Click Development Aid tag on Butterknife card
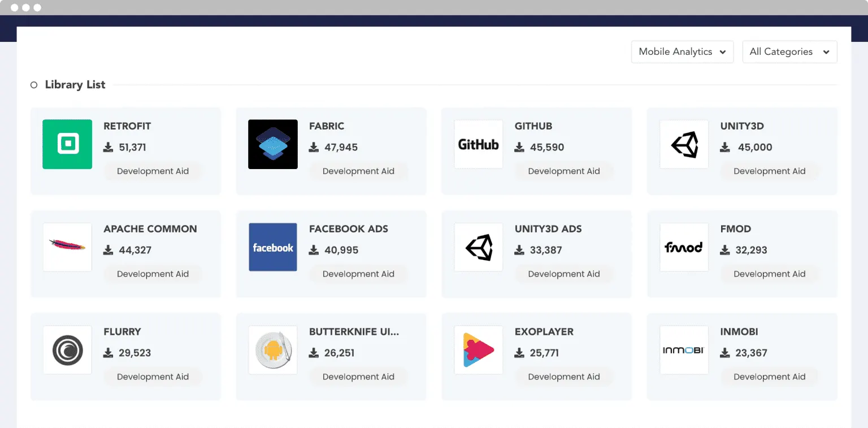 click(x=358, y=377)
